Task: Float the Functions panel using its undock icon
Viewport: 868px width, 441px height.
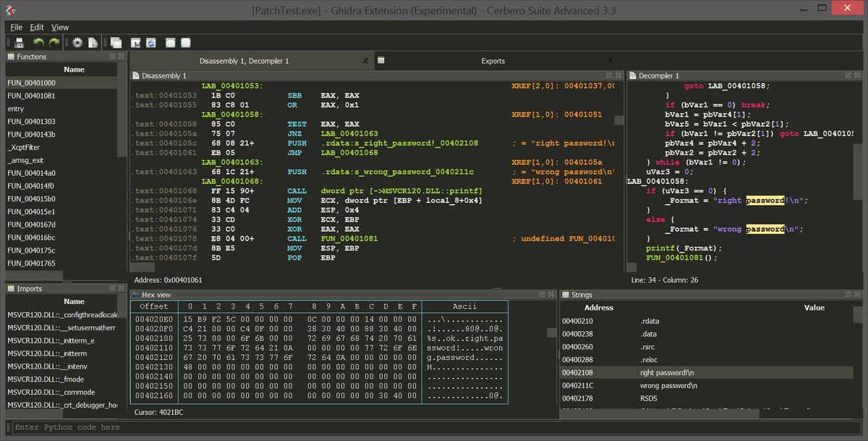Action: [112, 56]
